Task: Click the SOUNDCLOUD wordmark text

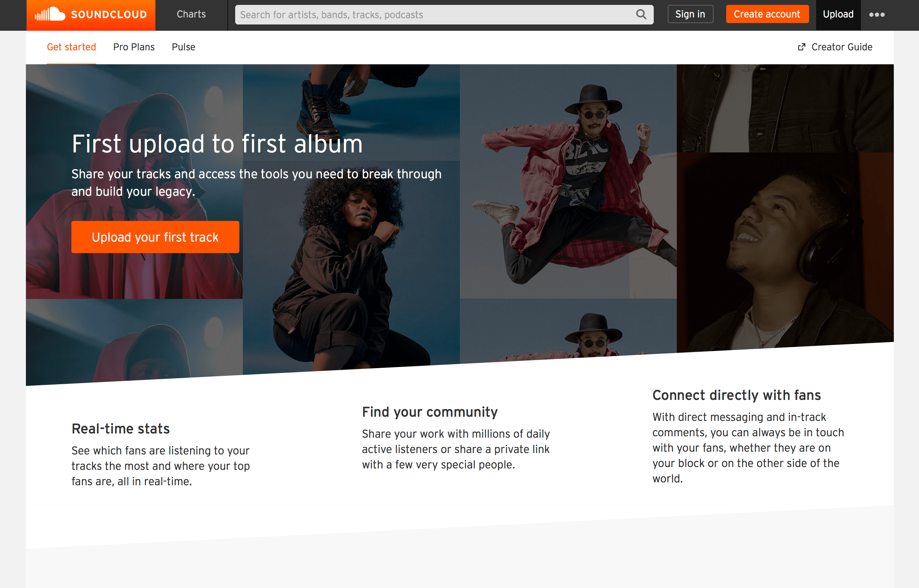Action: point(109,15)
